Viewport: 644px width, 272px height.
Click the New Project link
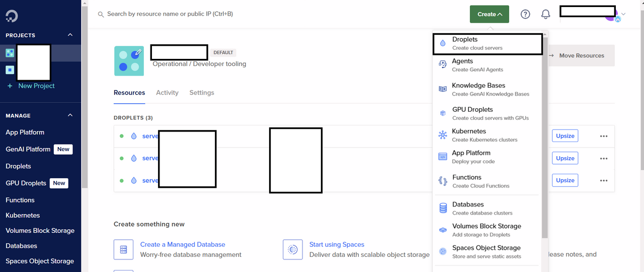point(36,86)
